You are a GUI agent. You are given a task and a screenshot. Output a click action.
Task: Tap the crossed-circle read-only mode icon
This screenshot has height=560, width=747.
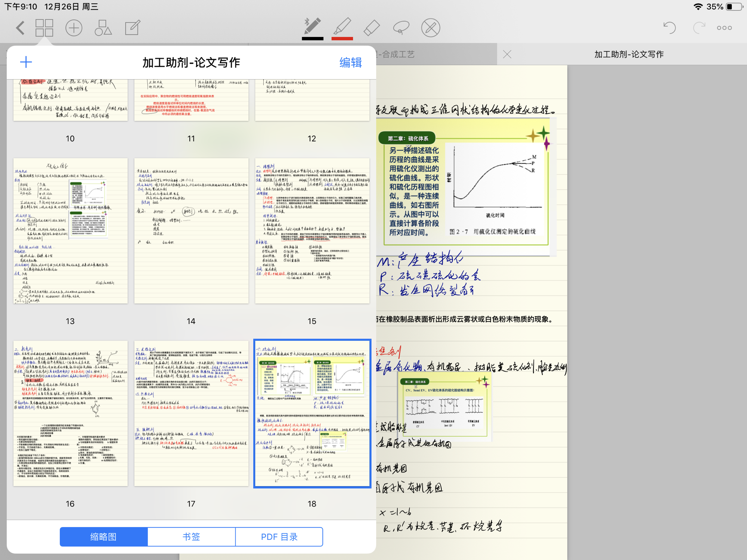[431, 28]
